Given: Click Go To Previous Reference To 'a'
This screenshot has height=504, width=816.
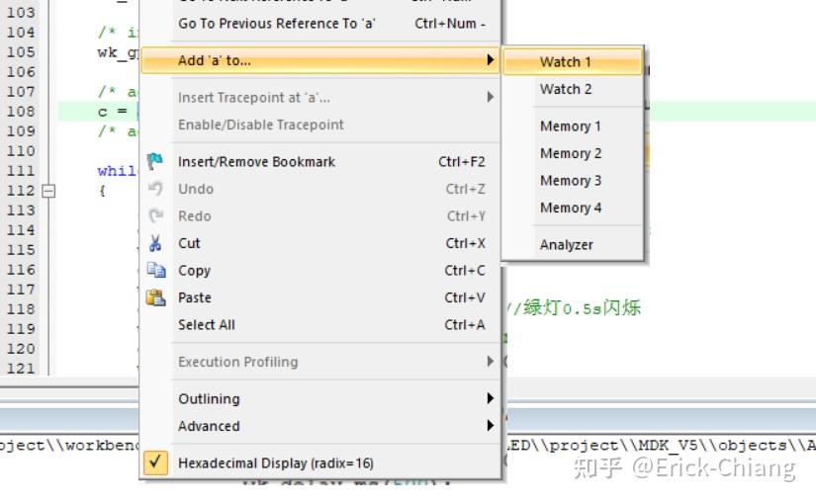Looking at the screenshot, I should coord(277,23).
